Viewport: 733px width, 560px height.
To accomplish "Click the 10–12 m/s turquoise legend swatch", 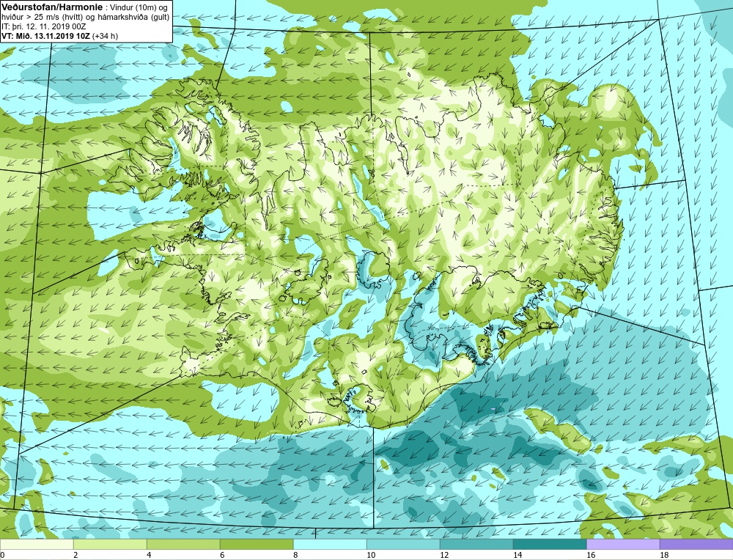I will point(403,545).
